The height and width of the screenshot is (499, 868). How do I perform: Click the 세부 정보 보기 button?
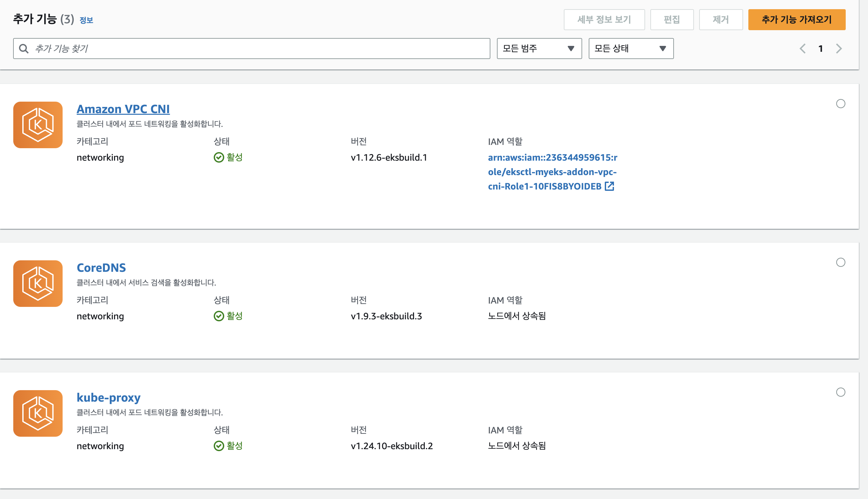point(604,20)
